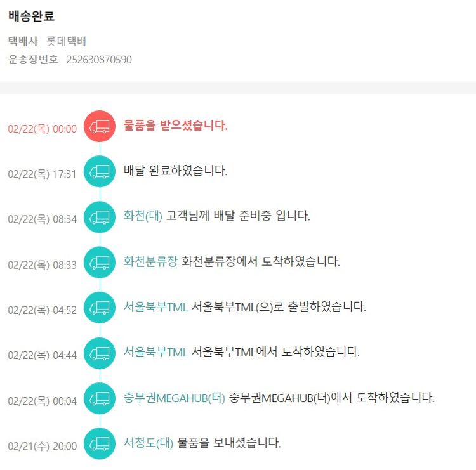This screenshot has height=470, width=476.
Task: Click the 02/22(목) 17:31 timestamp
Action: [42, 174]
